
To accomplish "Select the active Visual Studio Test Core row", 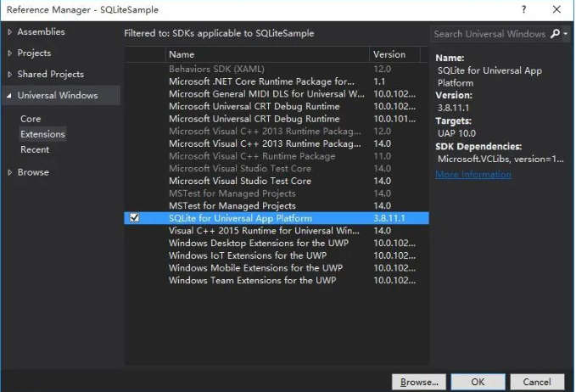I will click(277, 181).
